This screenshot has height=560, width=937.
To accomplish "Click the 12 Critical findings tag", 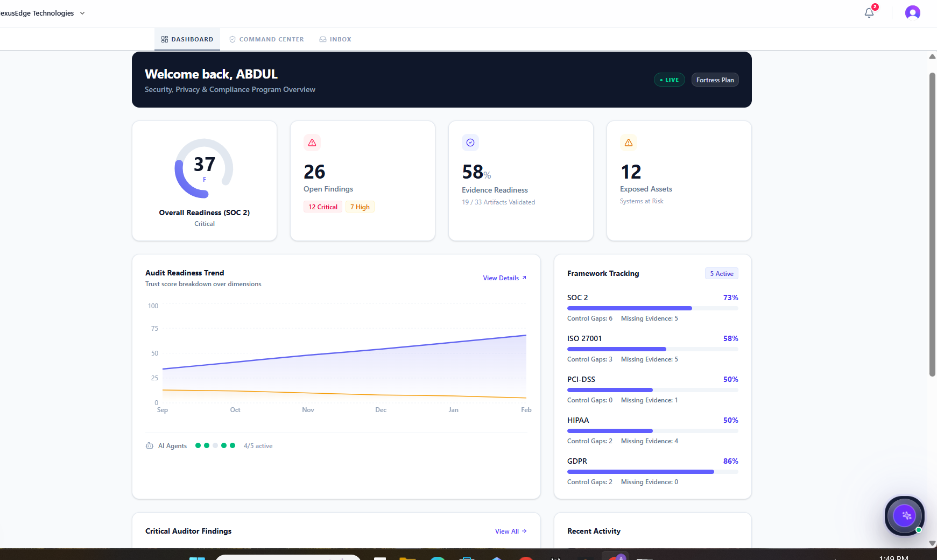I will 323,207.
